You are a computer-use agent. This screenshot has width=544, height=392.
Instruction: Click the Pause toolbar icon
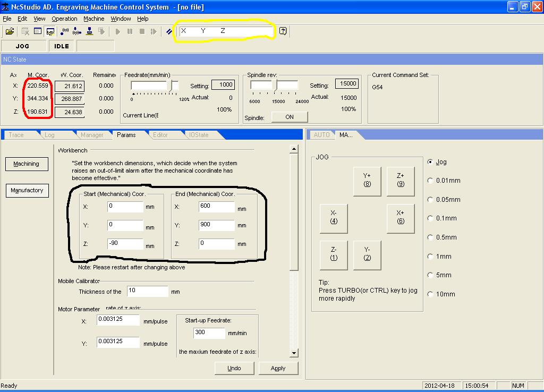click(130, 31)
